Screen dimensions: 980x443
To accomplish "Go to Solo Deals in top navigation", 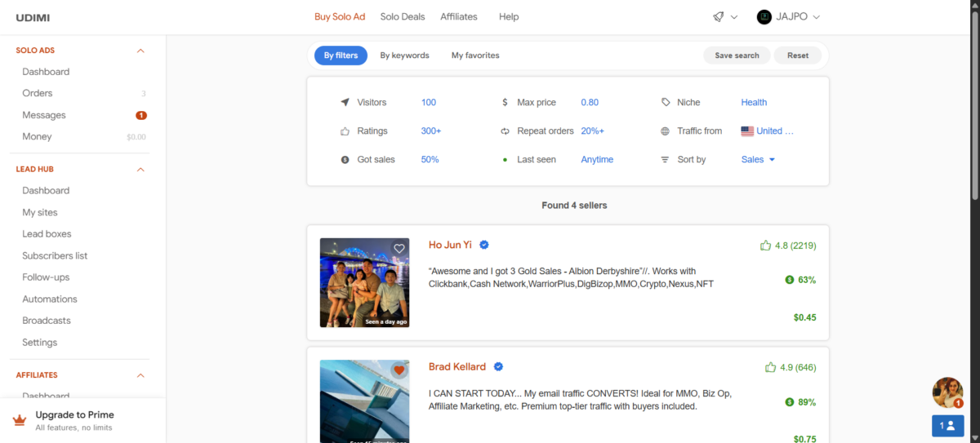I will coord(403,16).
